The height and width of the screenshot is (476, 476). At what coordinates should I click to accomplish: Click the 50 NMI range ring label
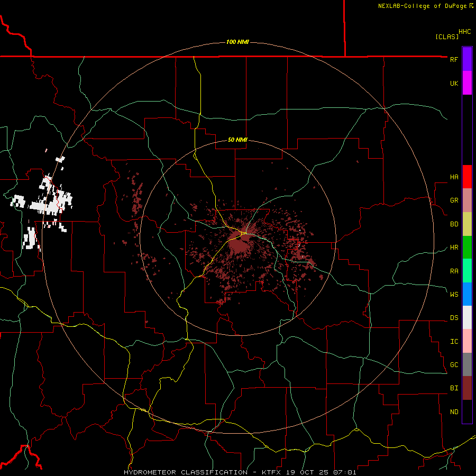(x=237, y=140)
